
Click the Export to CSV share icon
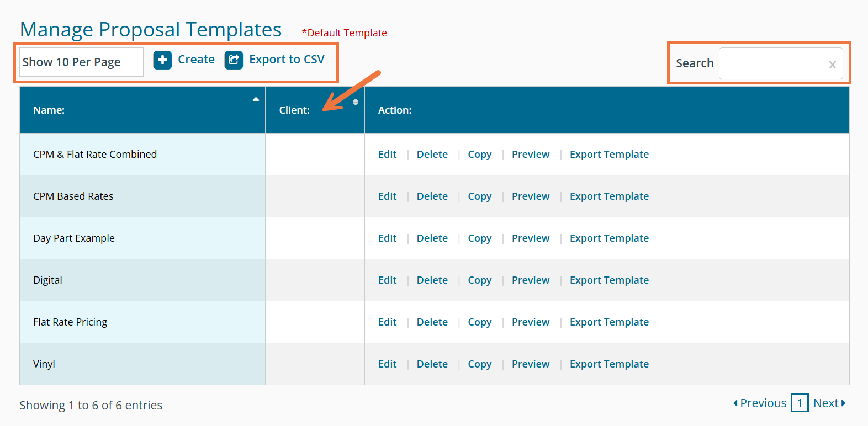pos(234,60)
